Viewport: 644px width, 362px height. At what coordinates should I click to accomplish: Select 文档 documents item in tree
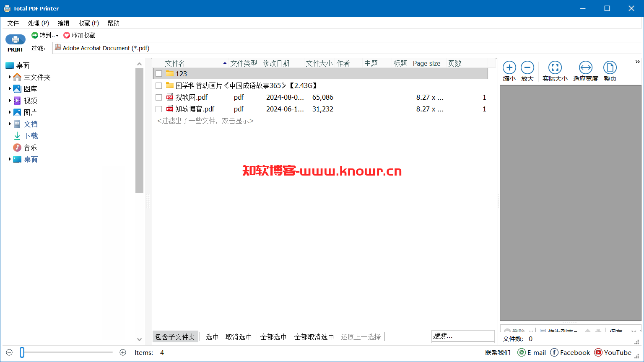pos(25,124)
